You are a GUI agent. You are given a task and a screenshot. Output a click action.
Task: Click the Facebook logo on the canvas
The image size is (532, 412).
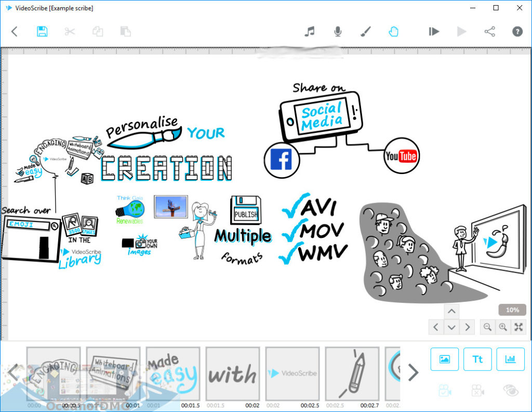pyautogui.click(x=282, y=160)
